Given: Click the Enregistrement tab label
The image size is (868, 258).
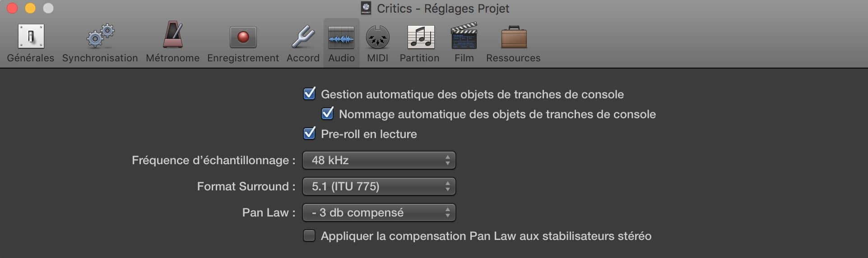Looking at the screenshot, I should 243,58.
